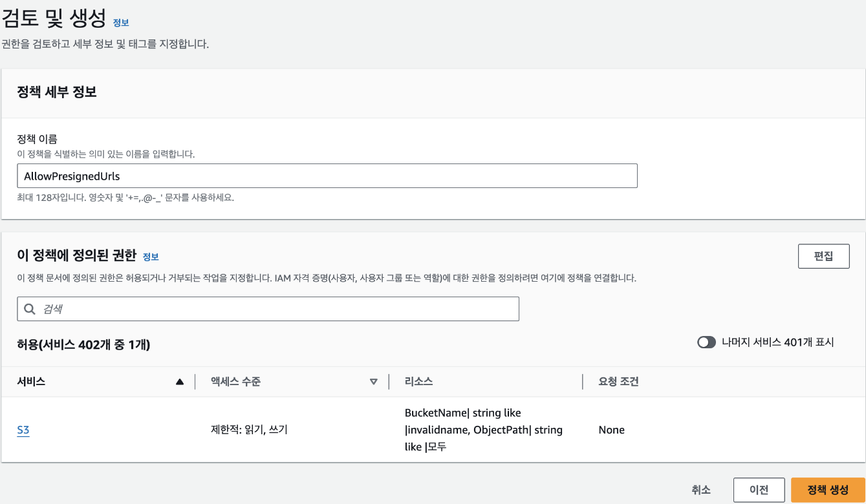Click the 검색 permissions search box
The width and height of the screenshot is (866, 504).
(268, 309)
